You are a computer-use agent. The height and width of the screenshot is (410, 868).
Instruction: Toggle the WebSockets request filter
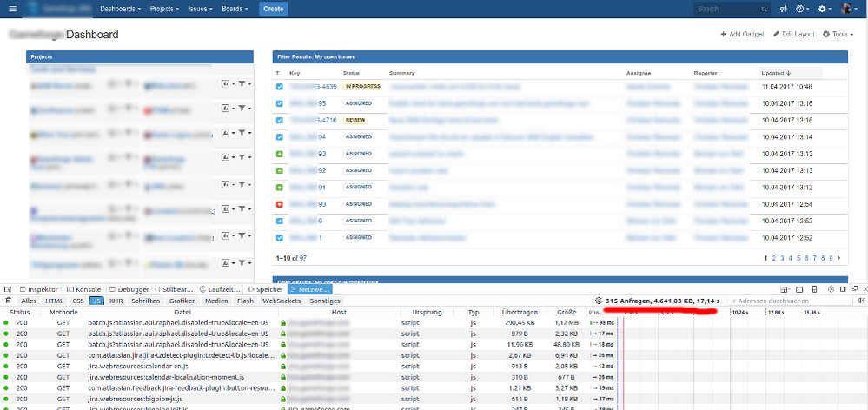point(282,301)
